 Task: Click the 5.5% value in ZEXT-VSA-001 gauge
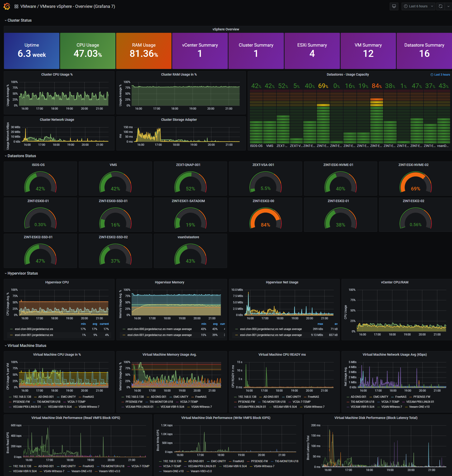[x=265, y=188]
